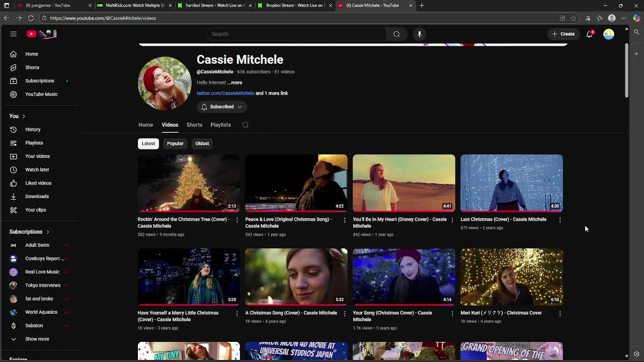Open twitter.com/CassieMitchele link
Image resolution: width=644 pixels, height=362 pixels.
coord(225,93)
